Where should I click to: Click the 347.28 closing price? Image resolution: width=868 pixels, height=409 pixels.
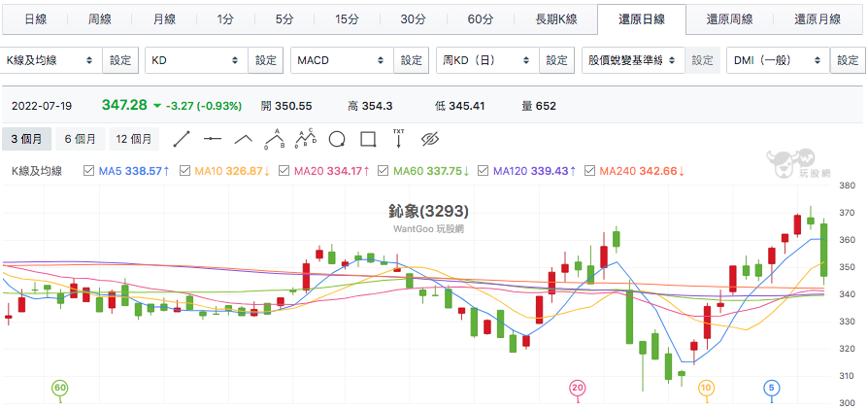click(x=124, y=105)
